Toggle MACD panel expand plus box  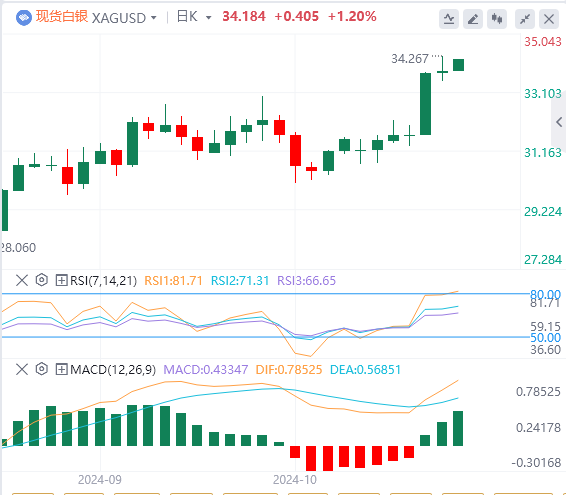[x=61, y=369]
